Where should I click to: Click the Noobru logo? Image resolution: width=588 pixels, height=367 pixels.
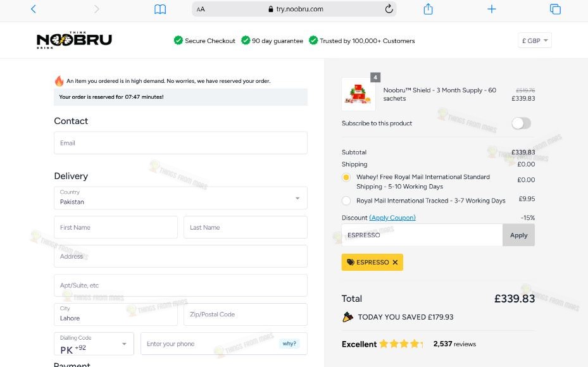tap(74, 40)
